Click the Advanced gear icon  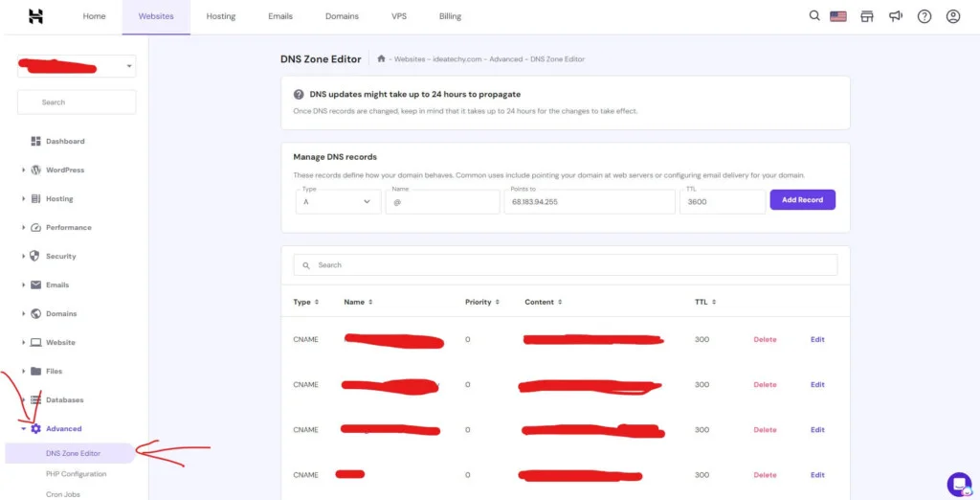tap(35, 429)
